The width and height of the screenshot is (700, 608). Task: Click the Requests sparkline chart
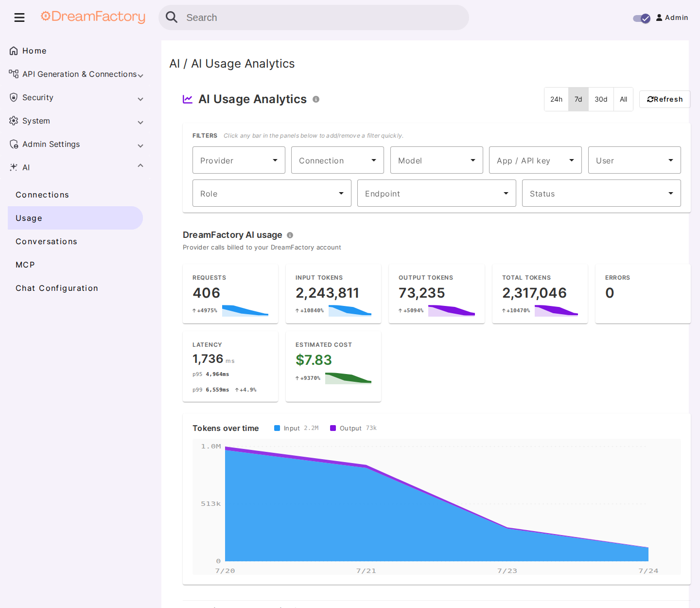click(x=245, y=311)
